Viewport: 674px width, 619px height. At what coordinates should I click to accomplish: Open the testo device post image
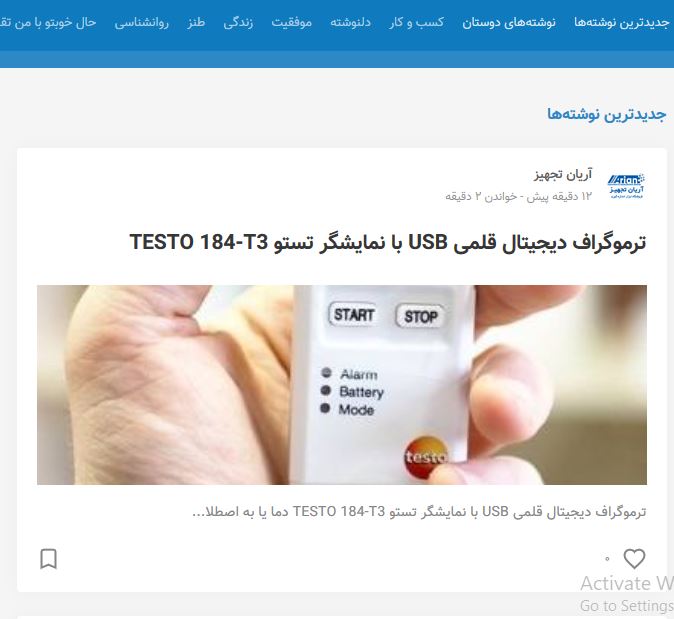pyautogui.click(x=342, y=385)
